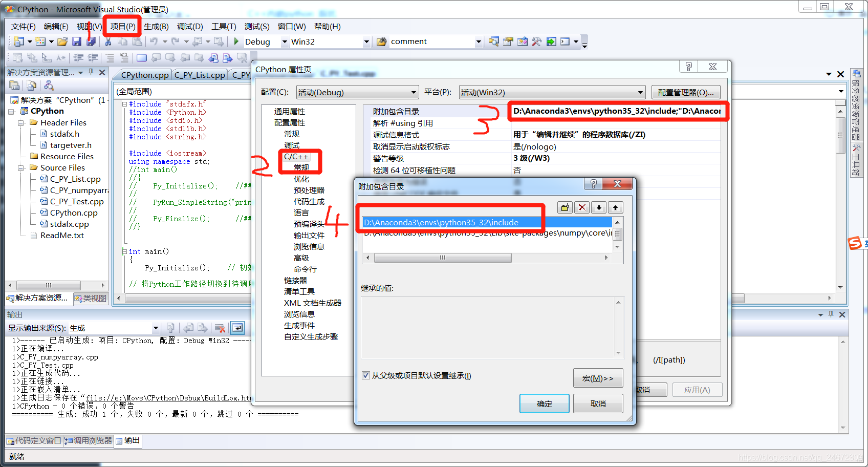This screenshot has width=868, height=467.
Task: Click the horizontal scrollbar in include list
Action: click(x=443, y=258)
